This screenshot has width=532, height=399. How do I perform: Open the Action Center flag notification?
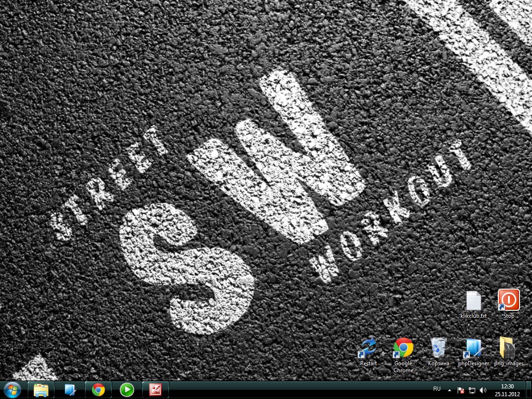point(461,390)
